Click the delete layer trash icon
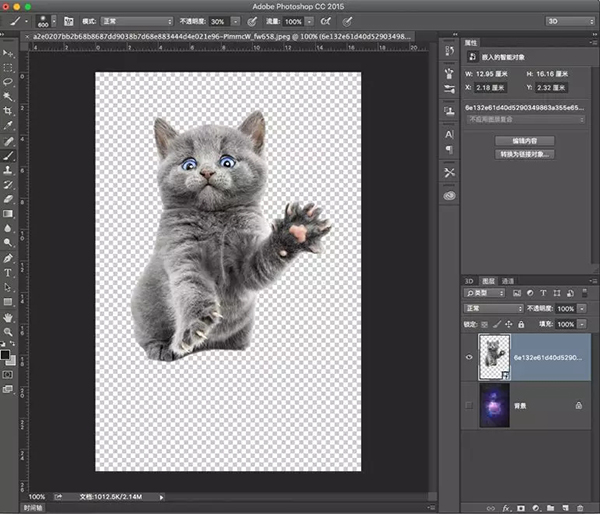The height and width of the screenshot is (514, 600). pyautogui.click(x=578, y=509)
